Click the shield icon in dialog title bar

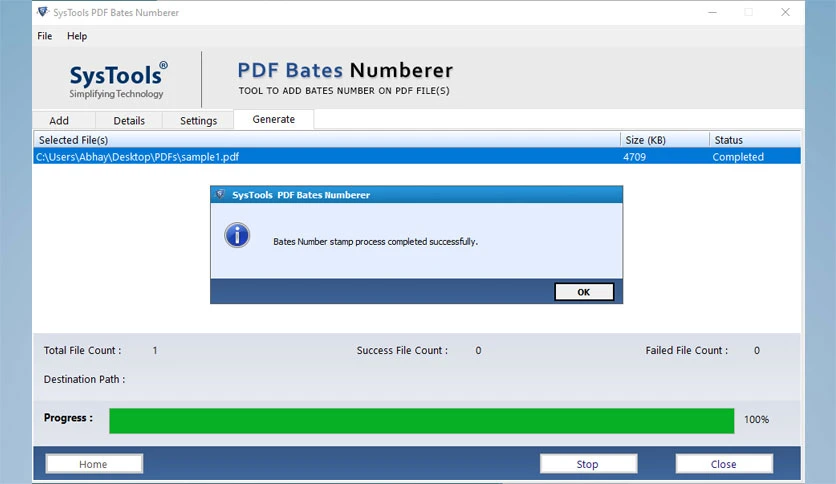(x=220, y=195)
